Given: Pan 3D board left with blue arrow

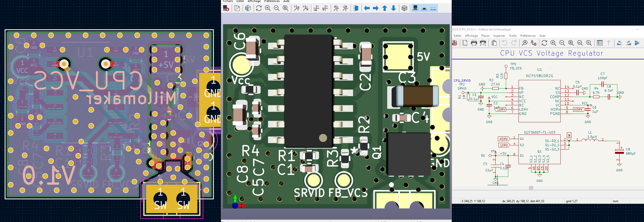Looking at the screenshot, I should 367,8.
